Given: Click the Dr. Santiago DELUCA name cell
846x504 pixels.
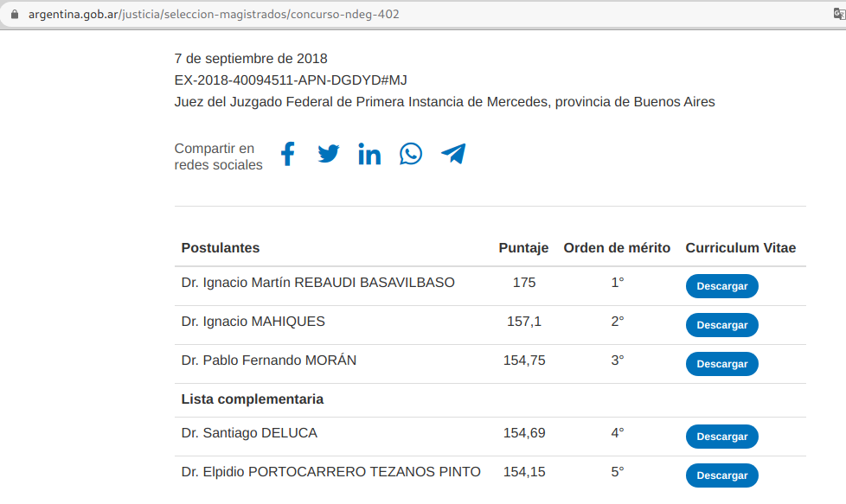Looking at the screenshot, I should [x=249, y=433].
